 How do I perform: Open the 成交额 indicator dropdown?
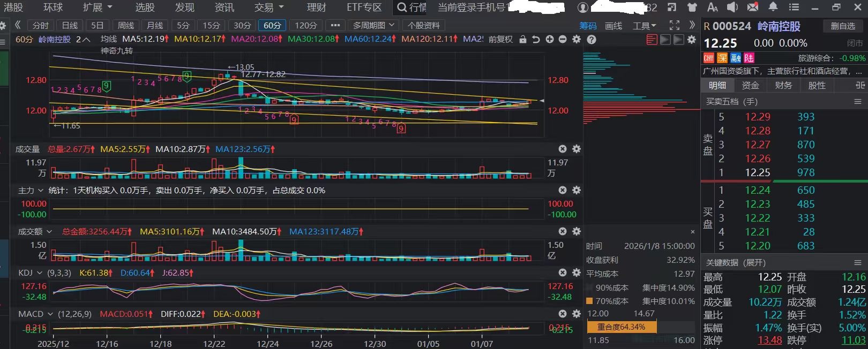click(x=35, y=231)
